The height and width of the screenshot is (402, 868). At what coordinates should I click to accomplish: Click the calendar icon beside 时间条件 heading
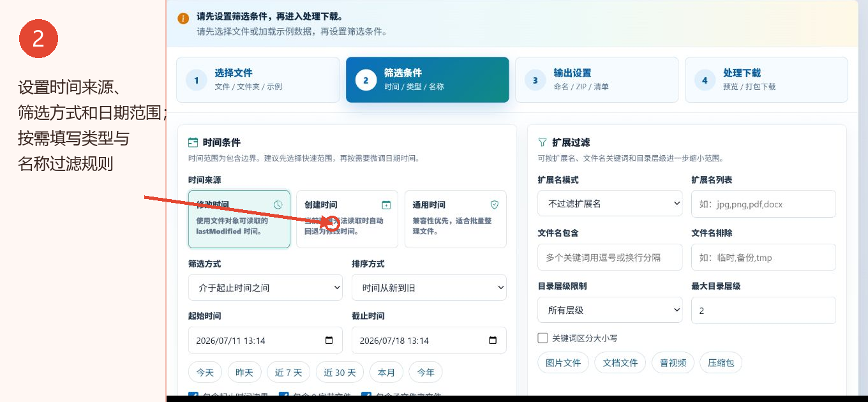[x=193, y=142]
